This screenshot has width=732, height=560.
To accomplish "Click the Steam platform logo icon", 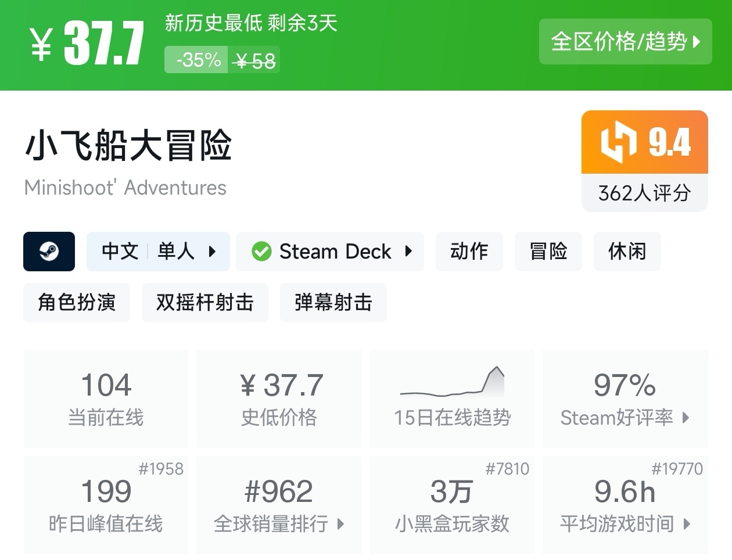I will coord(49,252).
